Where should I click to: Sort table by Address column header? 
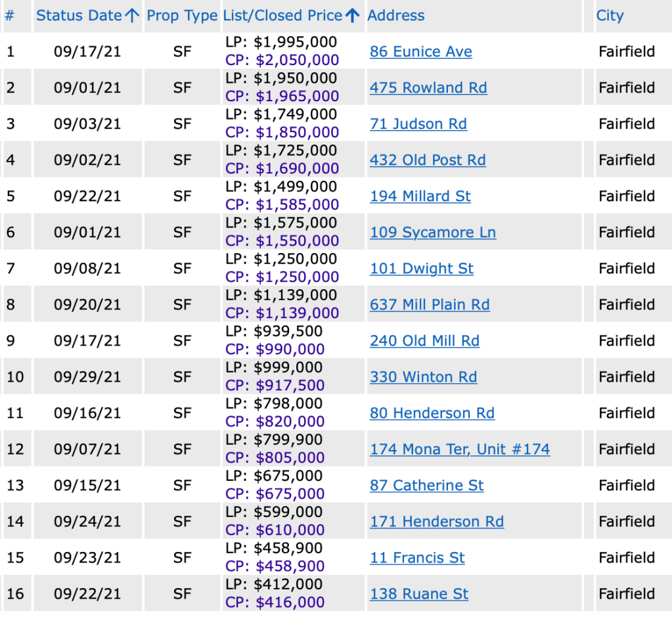(x=396, y=16)
